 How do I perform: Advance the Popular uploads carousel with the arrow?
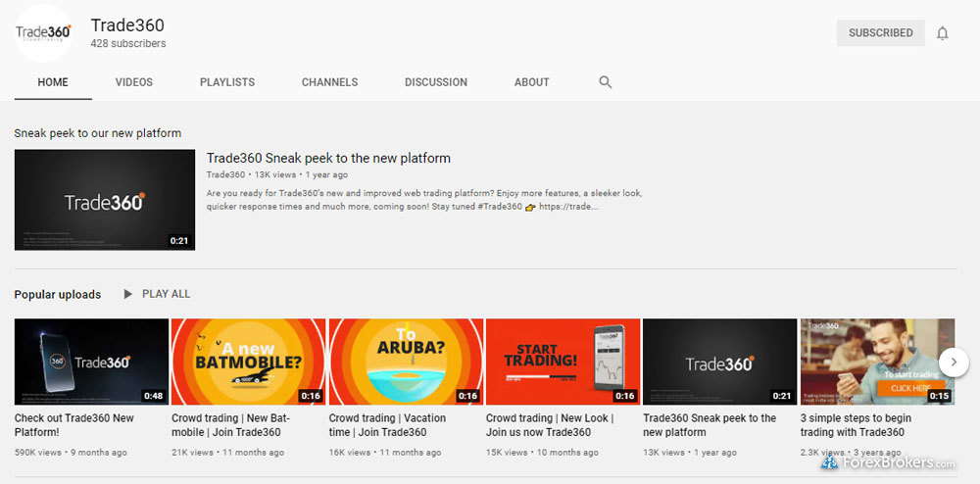954,363
